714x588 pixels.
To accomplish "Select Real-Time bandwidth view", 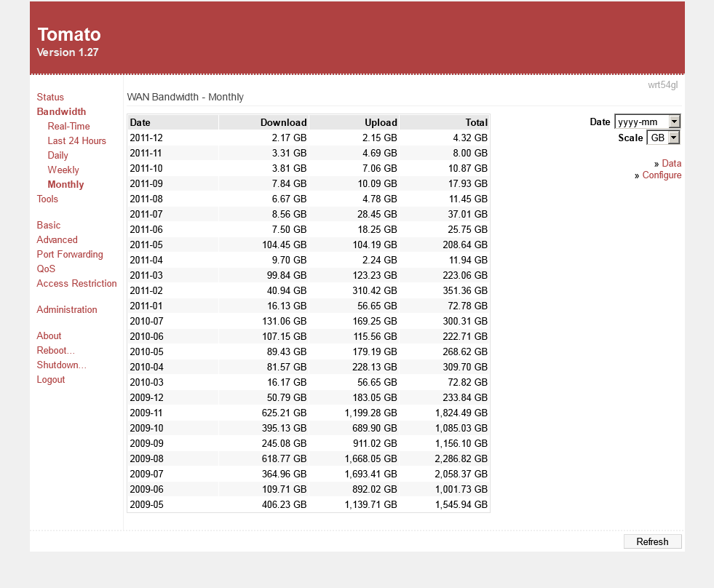I will 68,126.
